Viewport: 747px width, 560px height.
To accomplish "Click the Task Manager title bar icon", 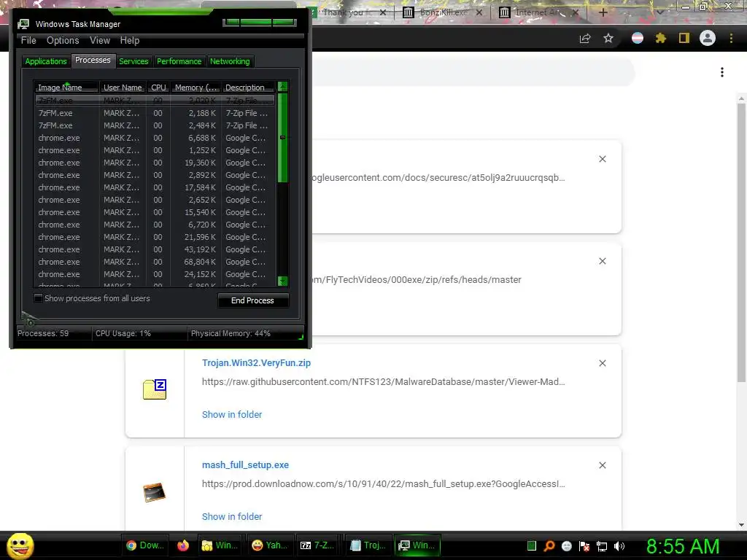I will [23, 24].
